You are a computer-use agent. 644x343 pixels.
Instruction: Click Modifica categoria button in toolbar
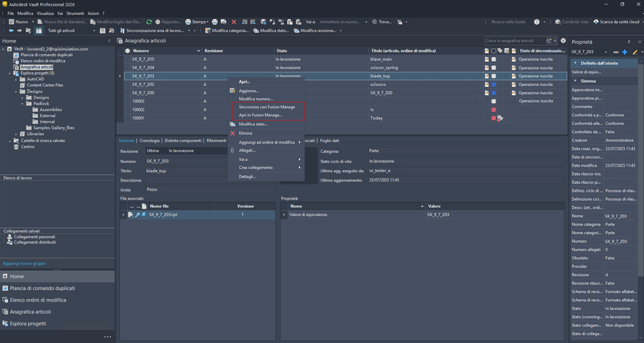click(x=227, y=31)
